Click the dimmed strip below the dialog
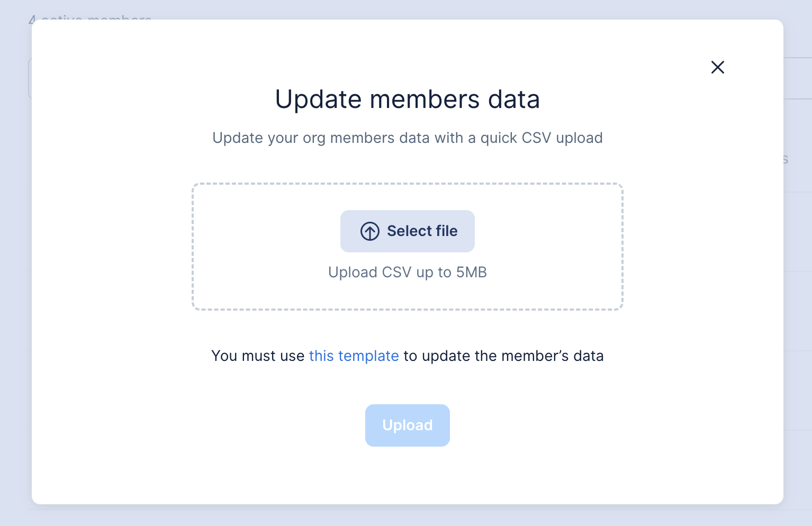This screenshot has height=526, width=812. pos(407,516)
